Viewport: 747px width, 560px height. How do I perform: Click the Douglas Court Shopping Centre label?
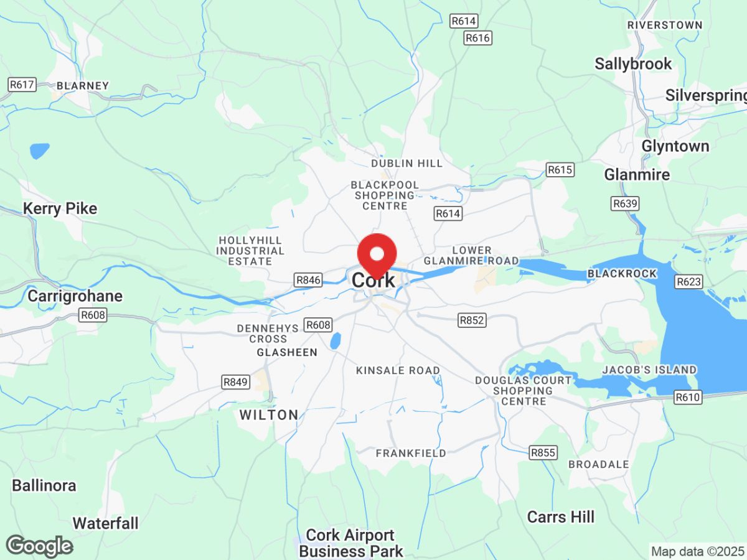pos(524,391)
